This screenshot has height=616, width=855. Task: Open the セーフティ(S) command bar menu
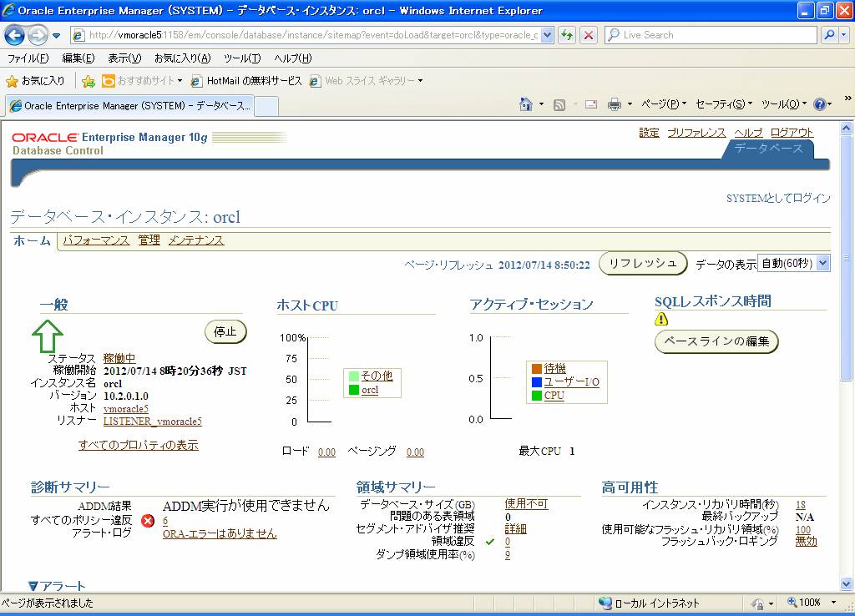tap(724, 104)
